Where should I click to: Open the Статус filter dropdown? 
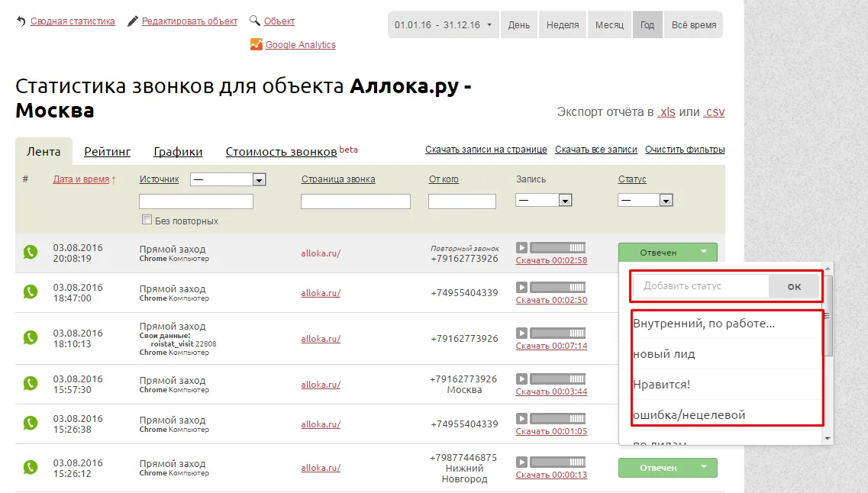645,200
